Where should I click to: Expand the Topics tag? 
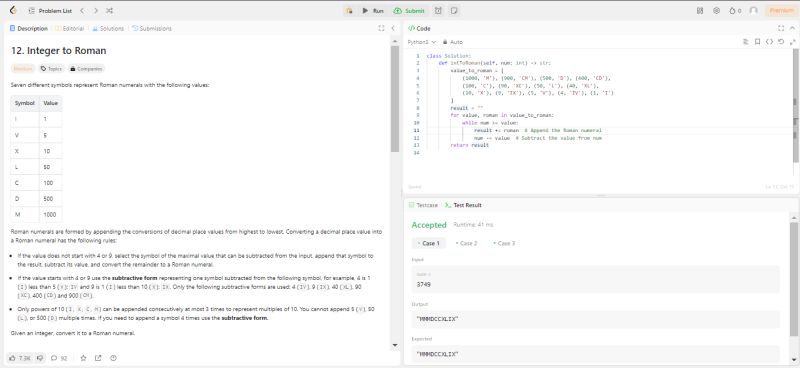(x=51, y=68)
